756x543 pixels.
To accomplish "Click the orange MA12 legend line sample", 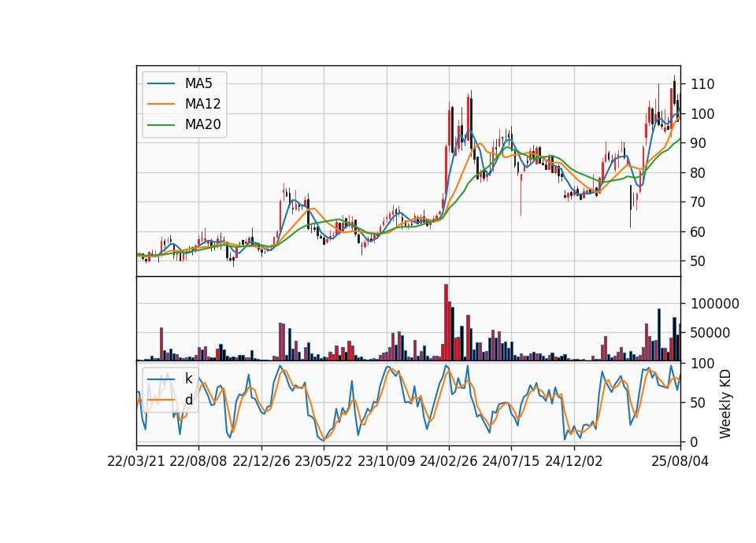I will point(161,104).
